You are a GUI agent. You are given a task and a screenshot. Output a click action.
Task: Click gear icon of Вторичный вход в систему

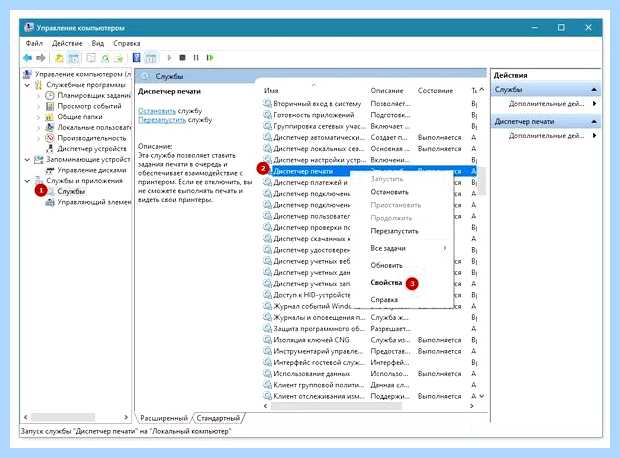(268, 104)
